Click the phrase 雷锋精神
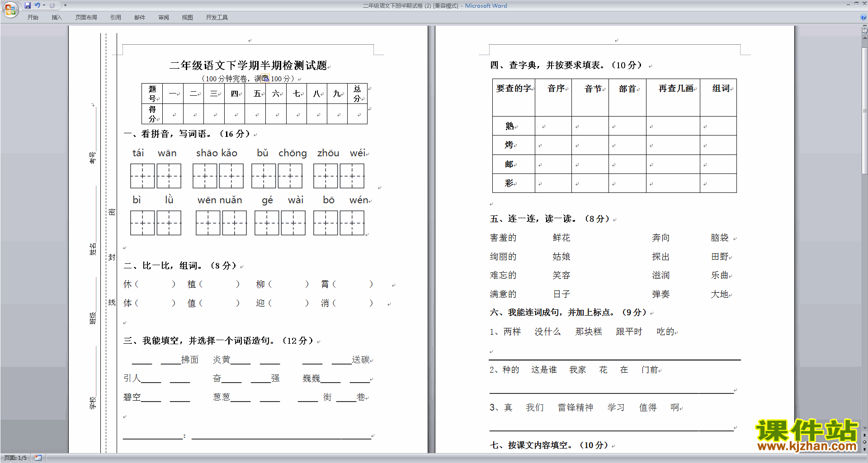Viewport: 868px width, 463px height. [575, 407]
